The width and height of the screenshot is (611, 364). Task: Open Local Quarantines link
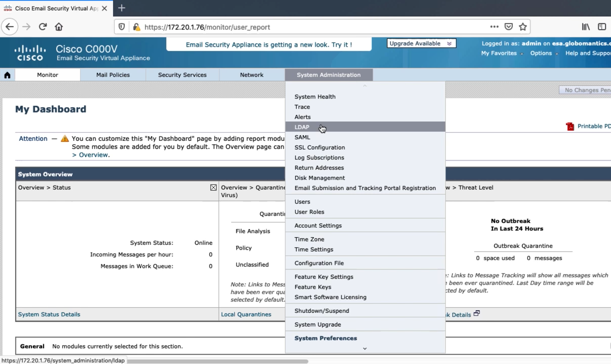click(246, 314)
